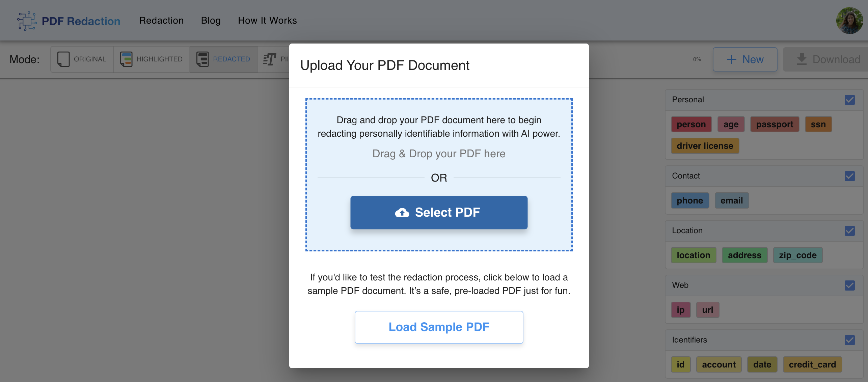Select the ORIGINAL mode icon
Image resolution: width=868 pixels, height=382 pixels.
63,59
